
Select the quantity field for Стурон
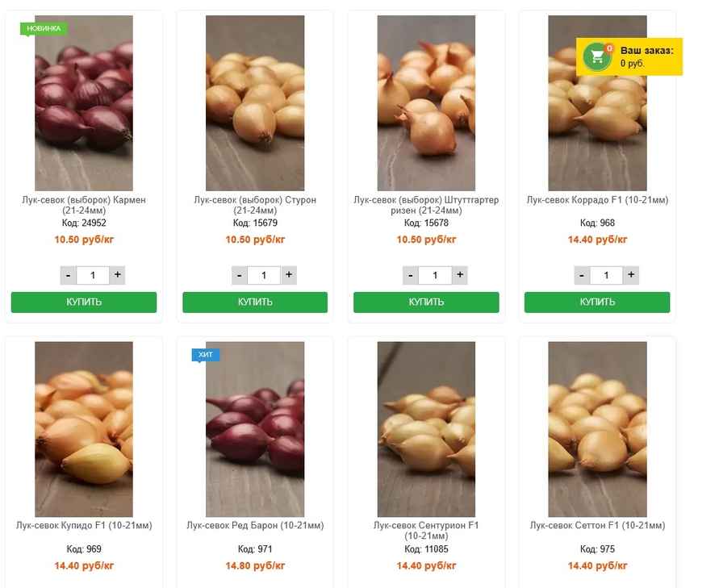(264, 275)
